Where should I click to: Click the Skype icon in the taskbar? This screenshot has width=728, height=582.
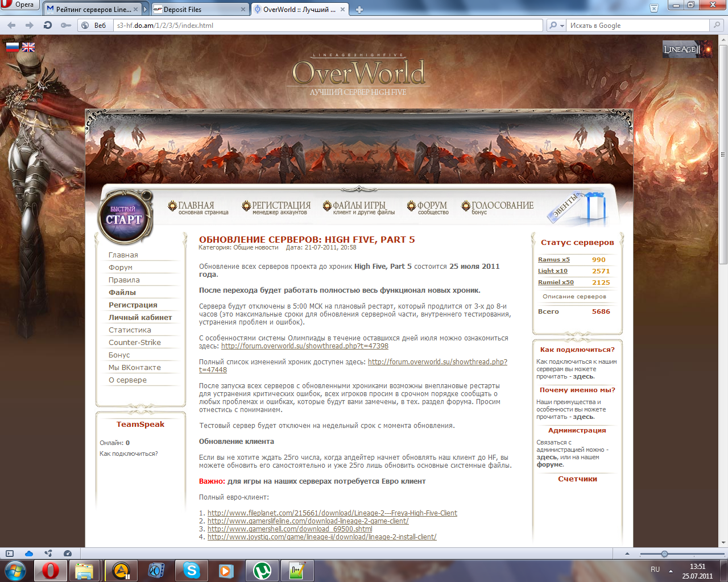(192, 570)
